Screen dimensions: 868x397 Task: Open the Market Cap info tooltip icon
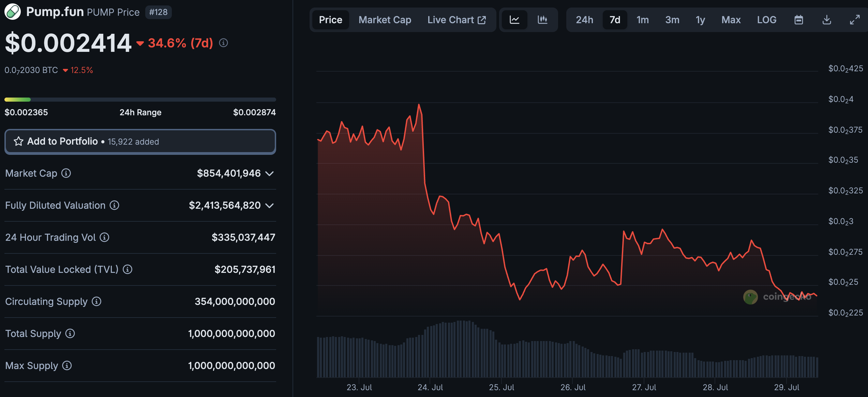tap(65, 173)
